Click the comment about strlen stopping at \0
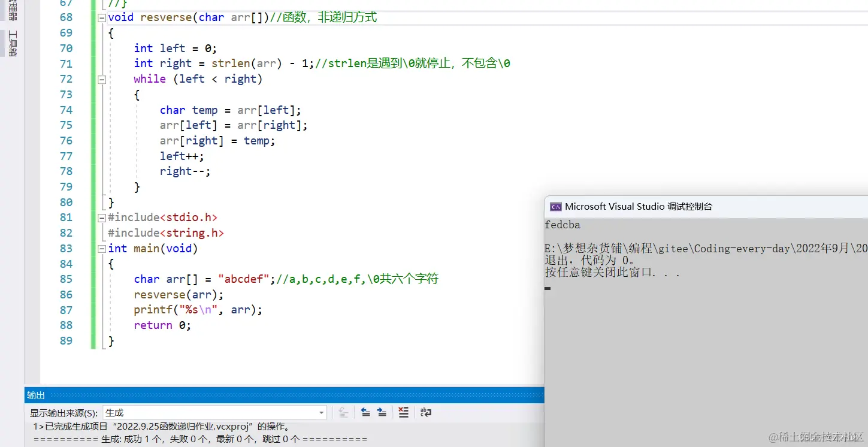The image size is (868, 447). point(413,64)
